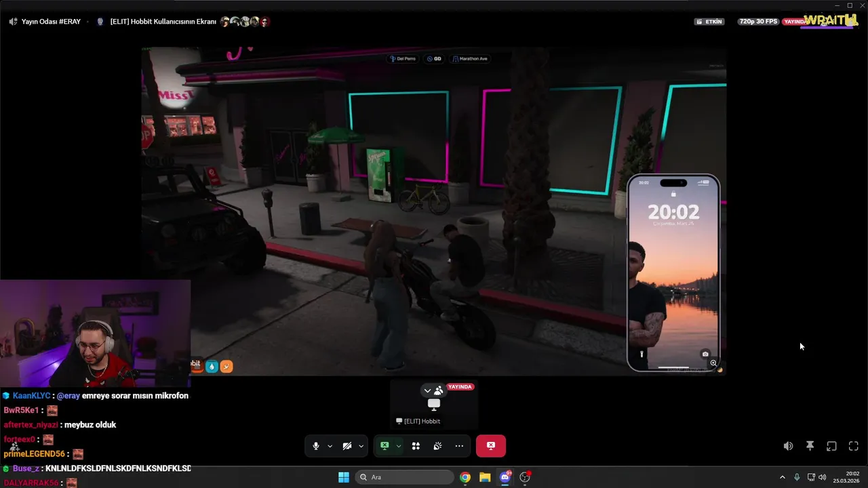Expand screen share options dropdown arrow
Viewport: 868px width, 488px height.
click(x=398, y=446)
